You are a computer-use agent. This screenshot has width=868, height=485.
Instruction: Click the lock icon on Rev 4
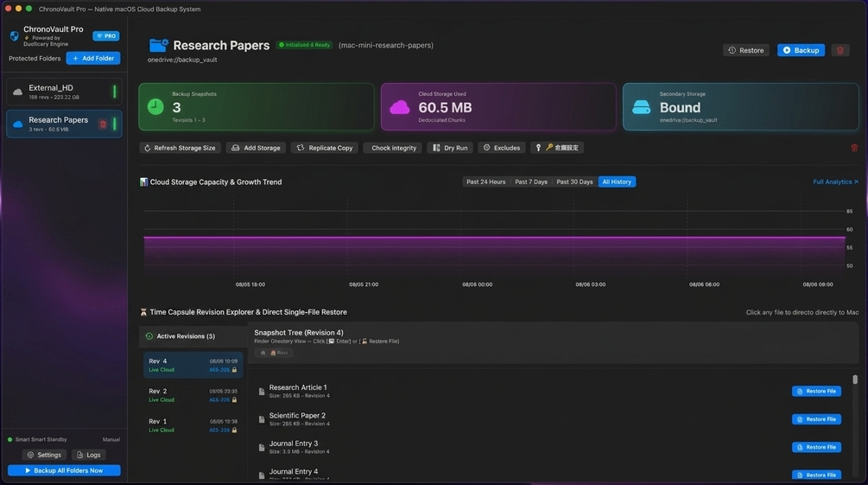pyautogui.click(x=234, y=370)
